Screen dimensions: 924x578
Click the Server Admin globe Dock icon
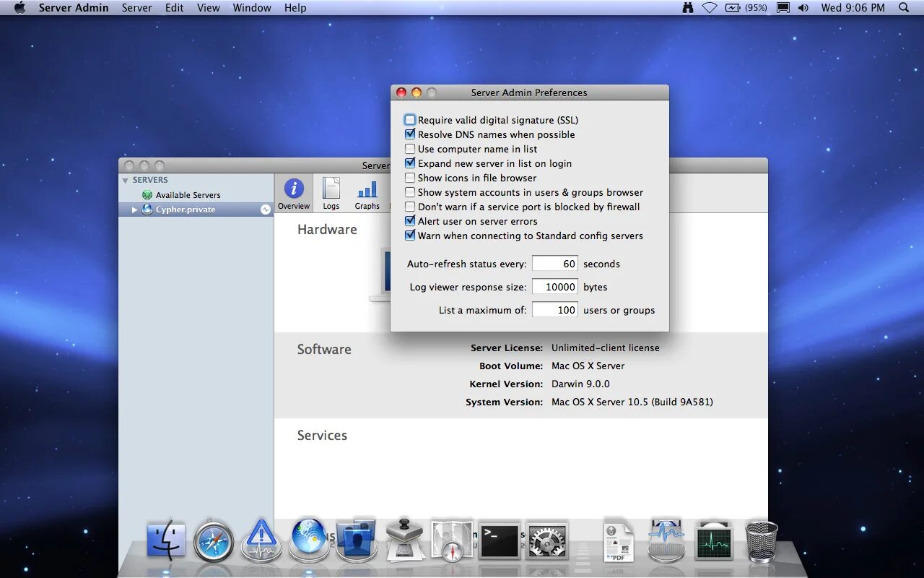coord(309,539)
